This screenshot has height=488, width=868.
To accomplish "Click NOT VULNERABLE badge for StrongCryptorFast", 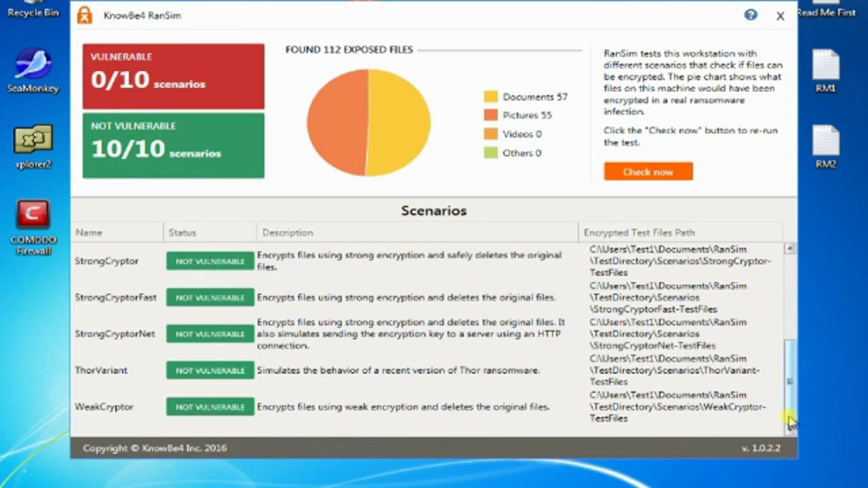I will pos(210,298).
